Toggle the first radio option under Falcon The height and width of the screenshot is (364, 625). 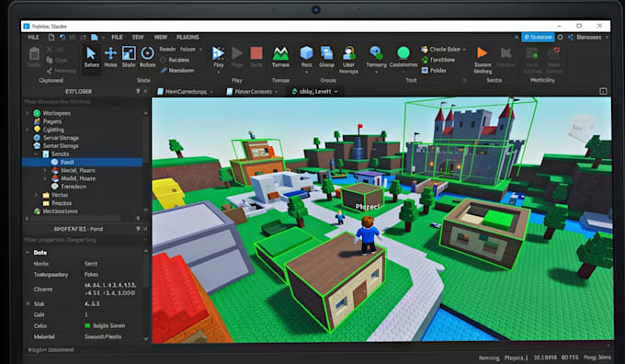(163, 60)
